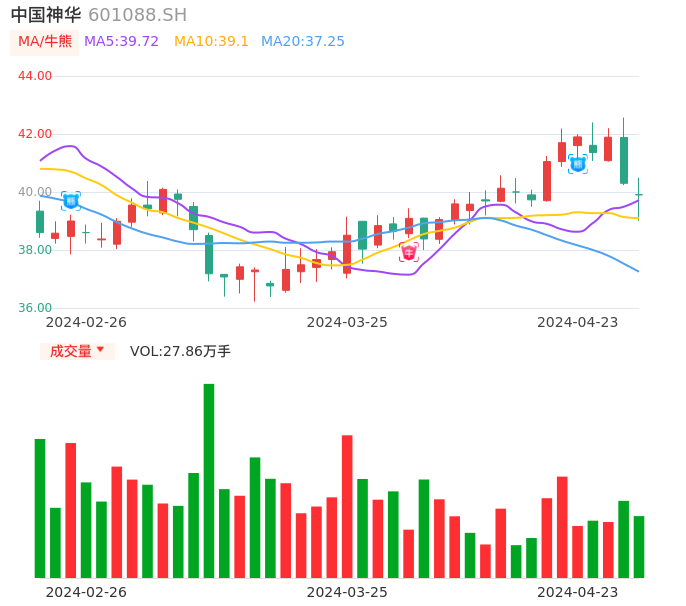Viewport: 686px width, 606px height.
Task: Select the MA/牛熊 indicator tab
Action: tap(44, 42)
